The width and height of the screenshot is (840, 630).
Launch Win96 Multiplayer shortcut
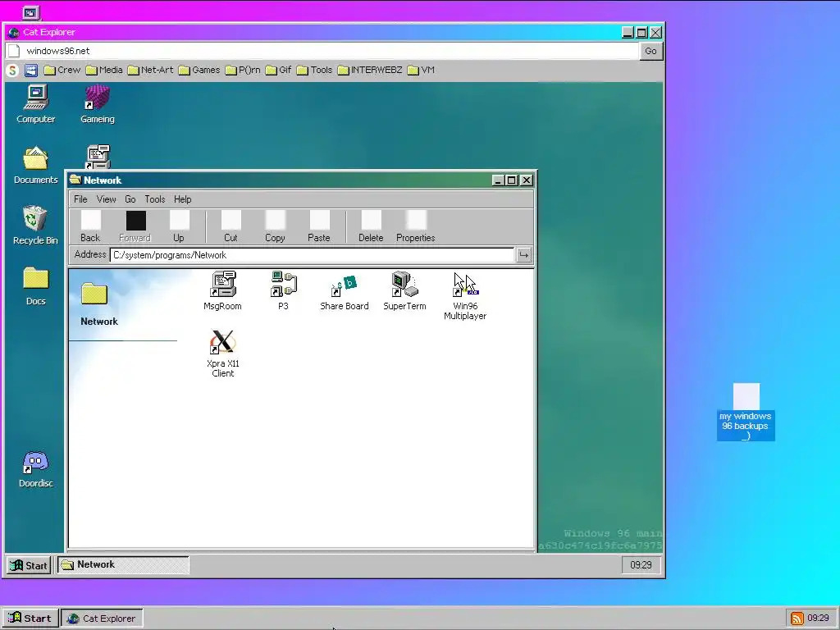pos(465,295)
